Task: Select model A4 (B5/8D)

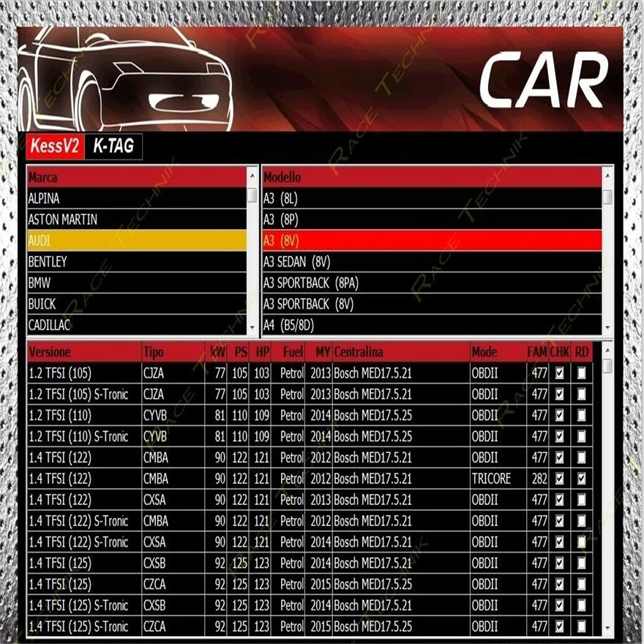Action: click(x=432, y=325)
